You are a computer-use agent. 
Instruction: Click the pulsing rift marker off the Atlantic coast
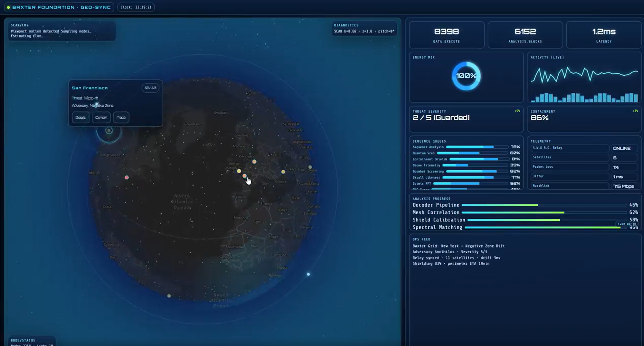[109, 130]
